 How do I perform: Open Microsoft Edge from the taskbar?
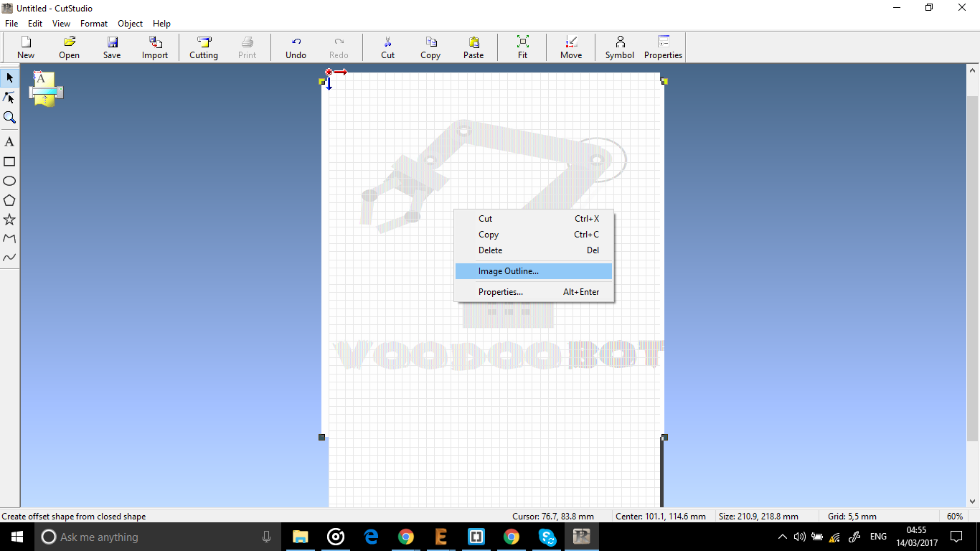pyautogui.click(x=370, y=537)
